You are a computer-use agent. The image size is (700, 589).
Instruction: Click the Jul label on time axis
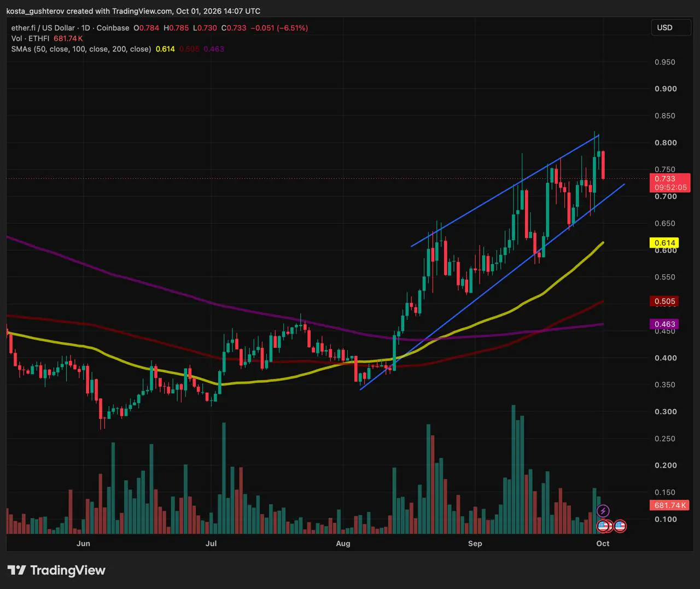pos(211,544)
